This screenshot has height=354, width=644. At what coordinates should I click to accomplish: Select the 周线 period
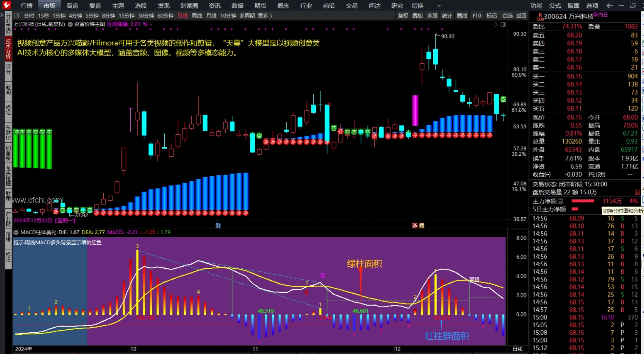197,16
